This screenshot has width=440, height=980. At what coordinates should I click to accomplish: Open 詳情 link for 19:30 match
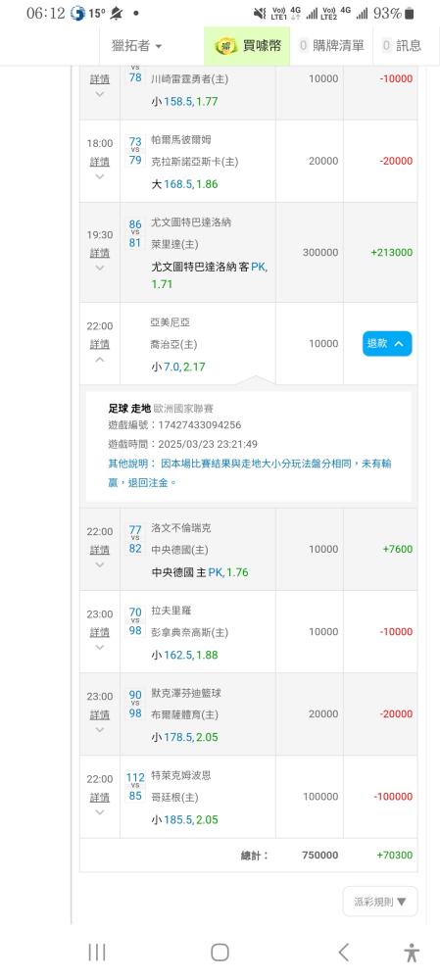99,253
